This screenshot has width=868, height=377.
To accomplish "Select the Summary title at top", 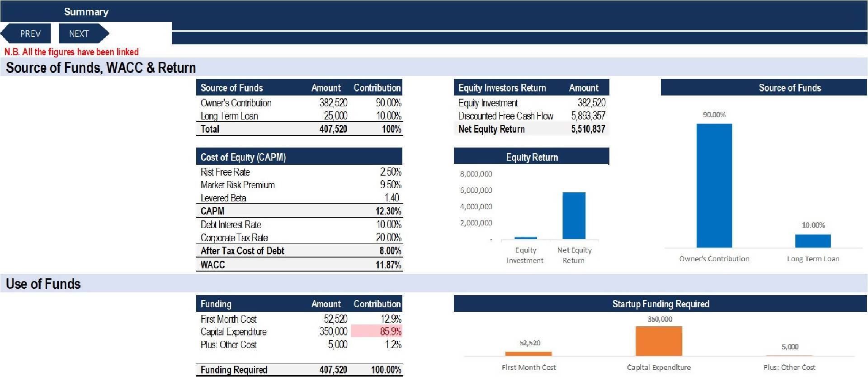I will tap(86, 12).
